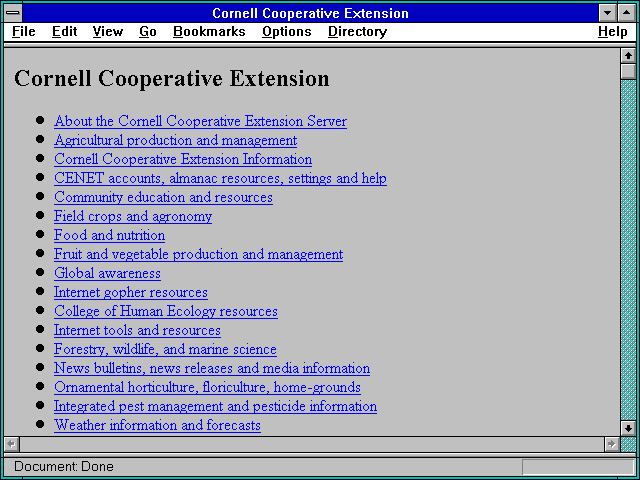Open Forestry, wildlife, and marine science
The image size is (640, 480).
pos(165,349)
